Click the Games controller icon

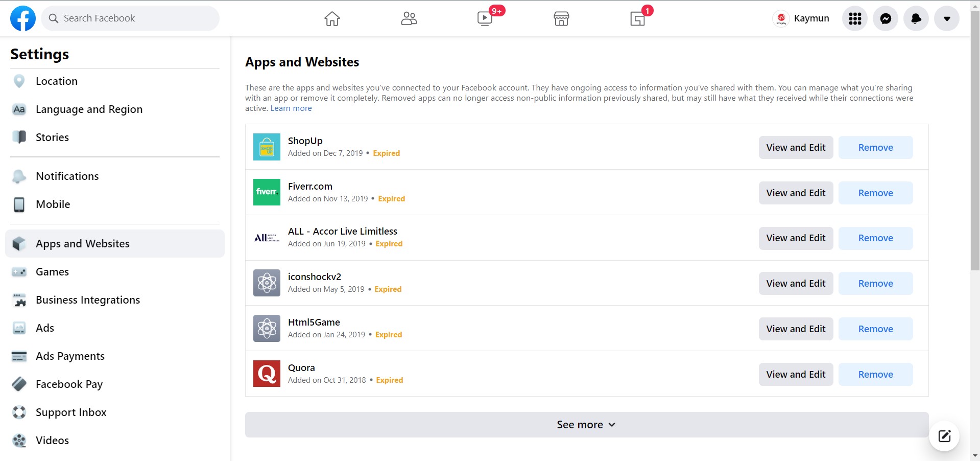pyautogui.click(x=19, y=272)
